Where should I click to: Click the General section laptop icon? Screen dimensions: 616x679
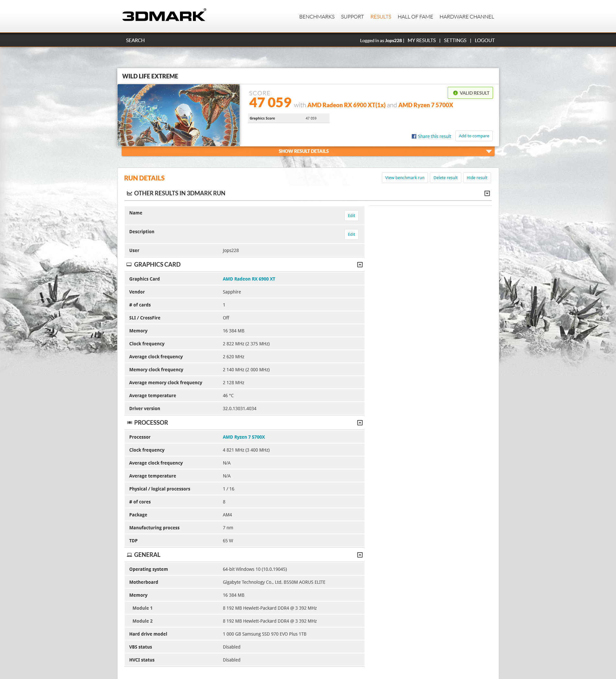pyautogui.click(x=129, y=555)
